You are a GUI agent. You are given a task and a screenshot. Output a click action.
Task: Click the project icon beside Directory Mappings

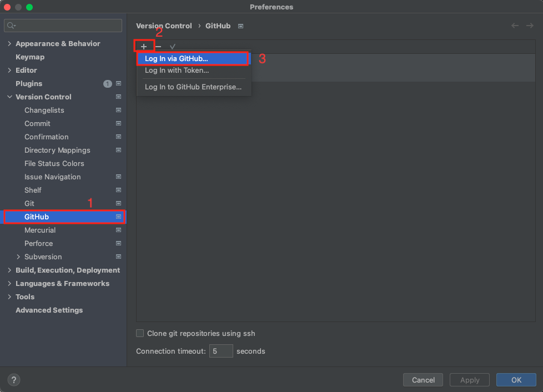tap(118, 150)
